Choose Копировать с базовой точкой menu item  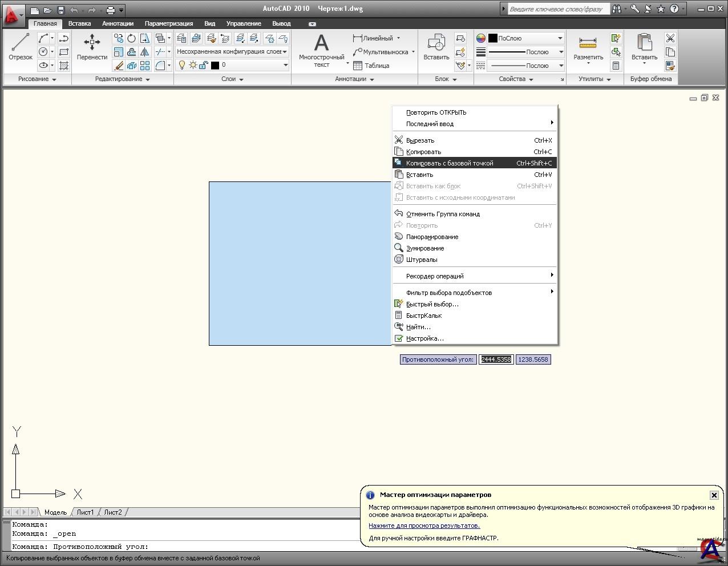point(450,163)
